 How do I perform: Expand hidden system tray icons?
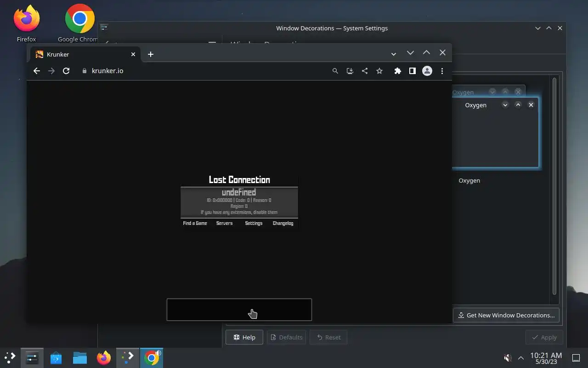tap(521, 358)
